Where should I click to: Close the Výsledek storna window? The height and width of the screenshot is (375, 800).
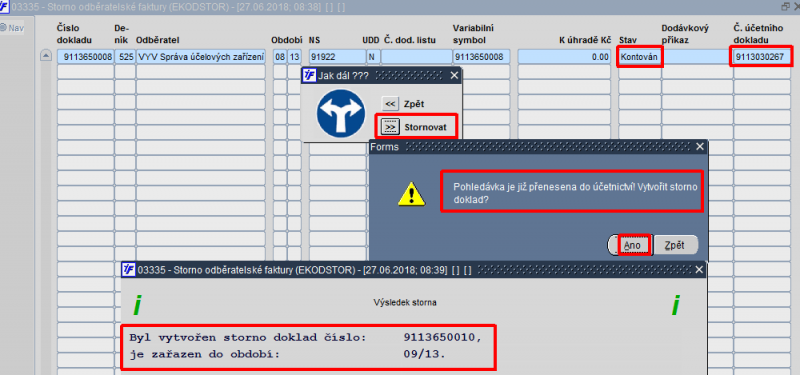click(699, 269)
